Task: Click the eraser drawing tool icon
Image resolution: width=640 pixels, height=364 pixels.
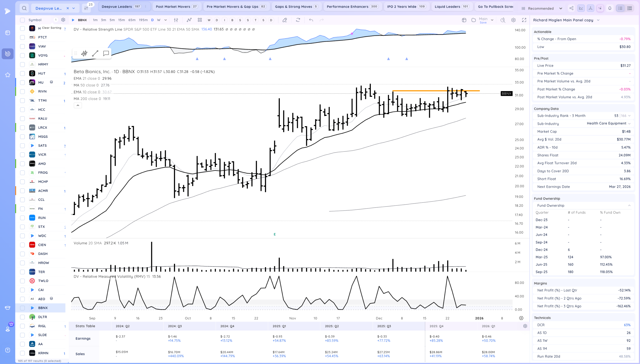Action: click(x=284, y=20)
